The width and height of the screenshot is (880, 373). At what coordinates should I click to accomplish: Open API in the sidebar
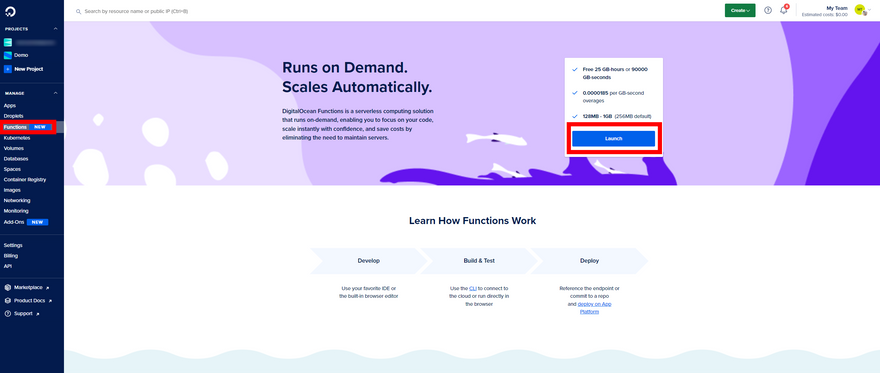tap(7, 266)
